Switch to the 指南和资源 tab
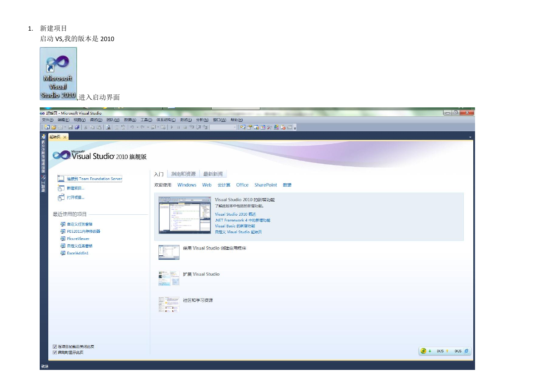The image size is (554, 392). (183, 174)
